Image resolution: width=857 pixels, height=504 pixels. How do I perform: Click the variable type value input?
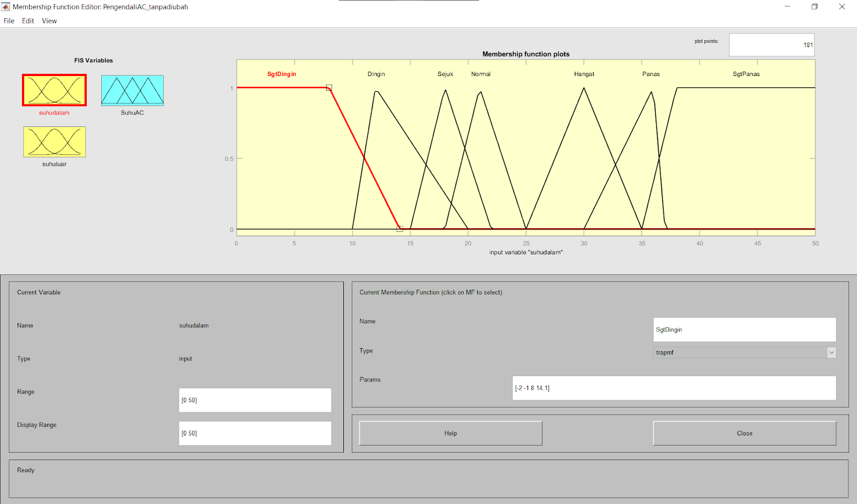(x=185, y=359)
